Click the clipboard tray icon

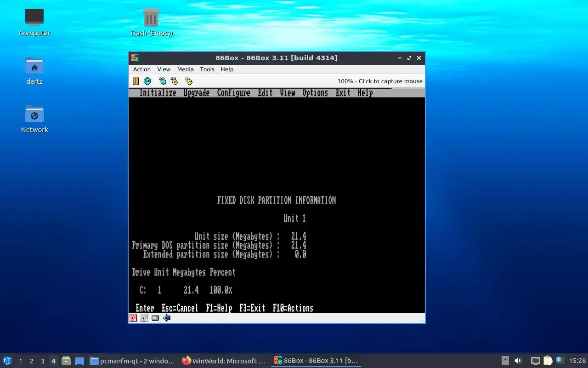click(548, 361)
